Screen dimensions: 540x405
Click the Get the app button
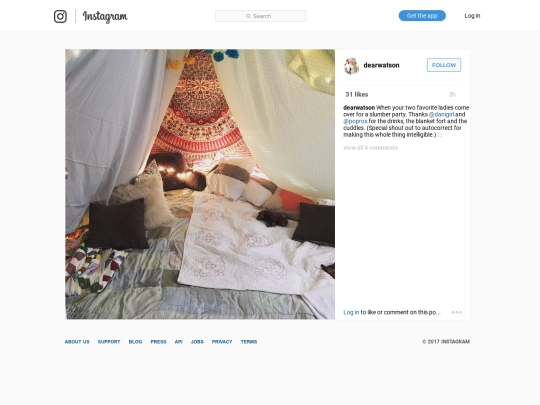click(422, 15)
